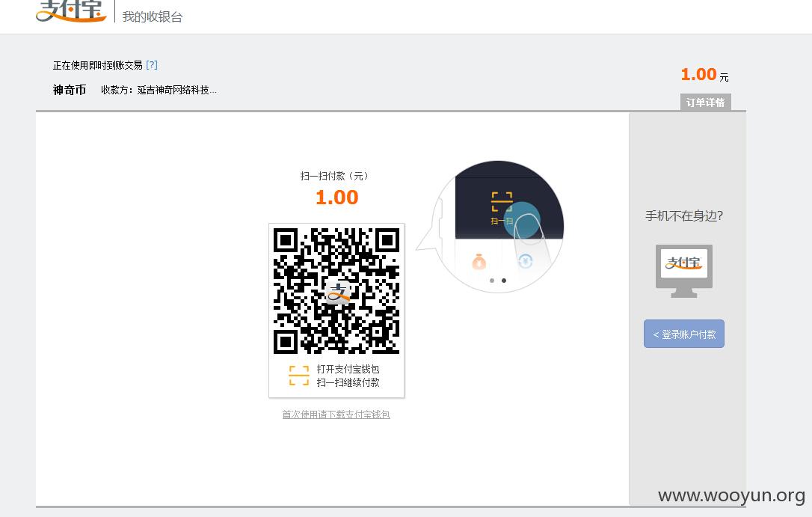Click the 扫一扫继续付款 instruction text
Image resolution: width=812 pixels, height=517 pixels.
coord(348,382)
